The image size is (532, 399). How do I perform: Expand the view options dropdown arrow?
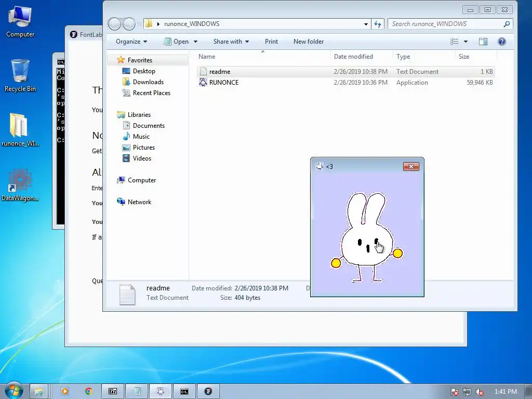[x=466, y=42]
